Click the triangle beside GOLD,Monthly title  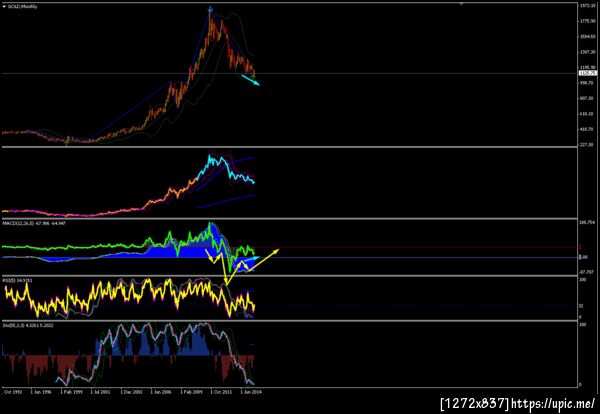(4, 6)
